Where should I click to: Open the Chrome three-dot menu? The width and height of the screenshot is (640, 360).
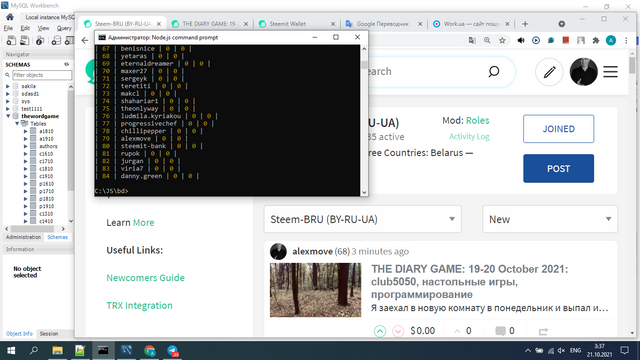pyautogui.click(x=626, y=40)
